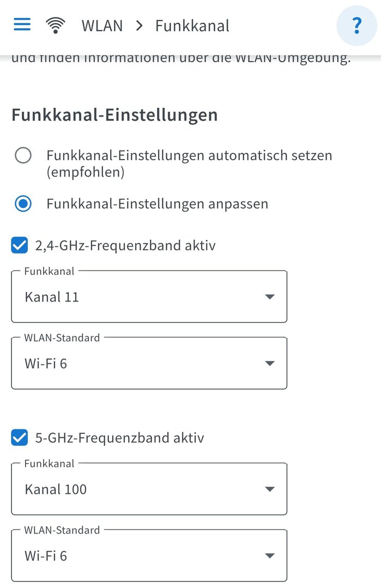Click the 2,4-GHz-Frequenzband aktiv label text
381x588 pixels.
tap(125, 246)
